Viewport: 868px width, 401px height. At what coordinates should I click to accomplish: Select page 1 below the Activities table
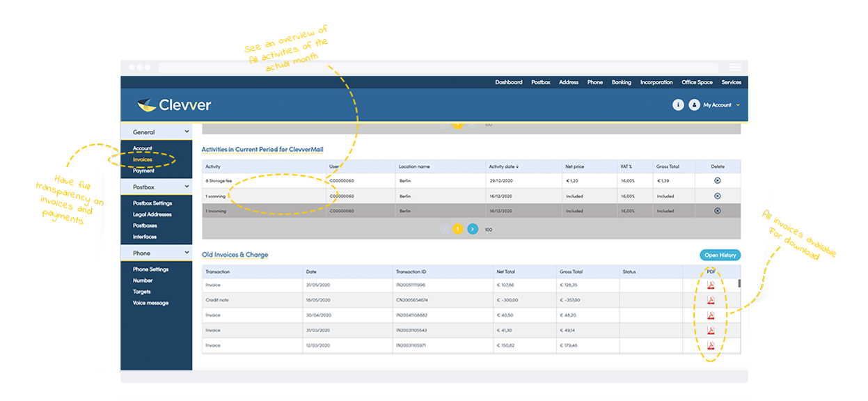(x=458, y=228)
